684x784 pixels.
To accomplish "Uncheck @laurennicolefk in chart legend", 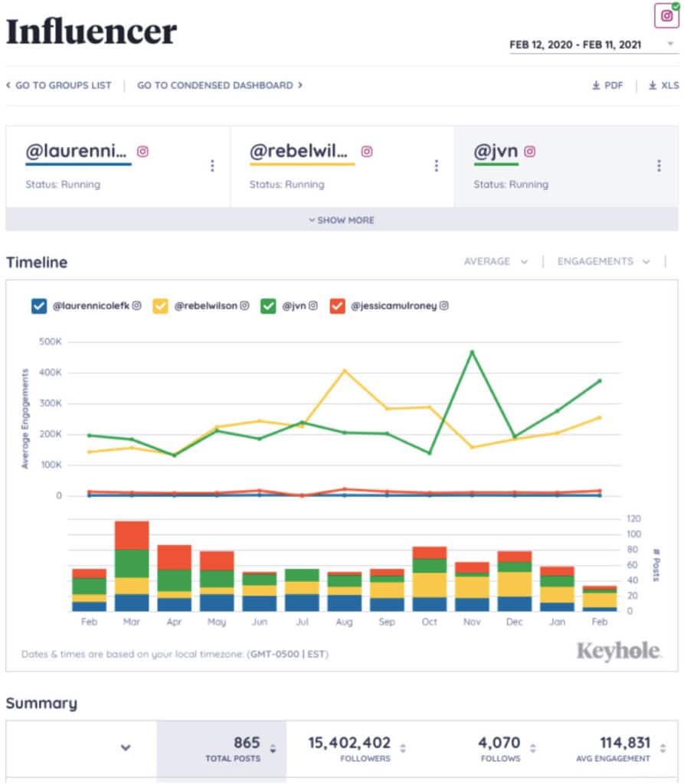I will pos(39,306).
